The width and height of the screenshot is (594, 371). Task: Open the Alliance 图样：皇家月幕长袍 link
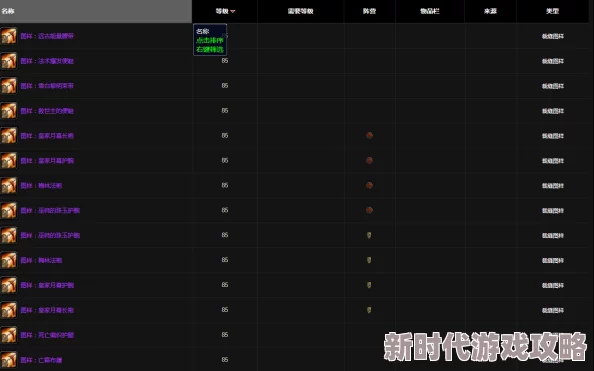[x=47, y=310]
